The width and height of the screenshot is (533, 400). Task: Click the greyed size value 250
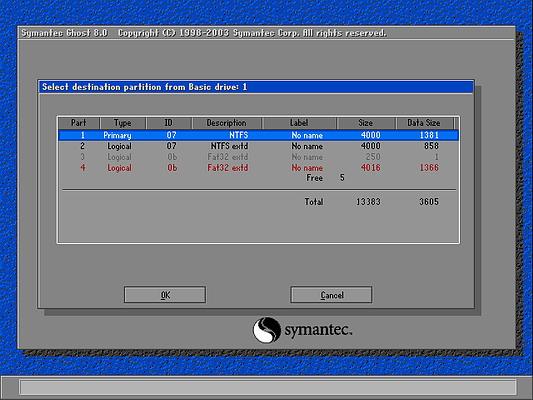(373, 157)
